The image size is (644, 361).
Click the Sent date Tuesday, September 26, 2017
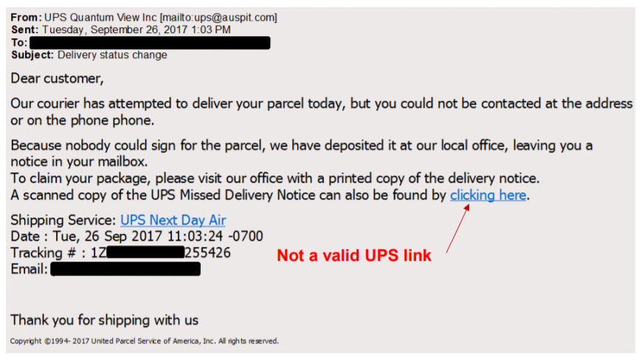tap(136, 29)
